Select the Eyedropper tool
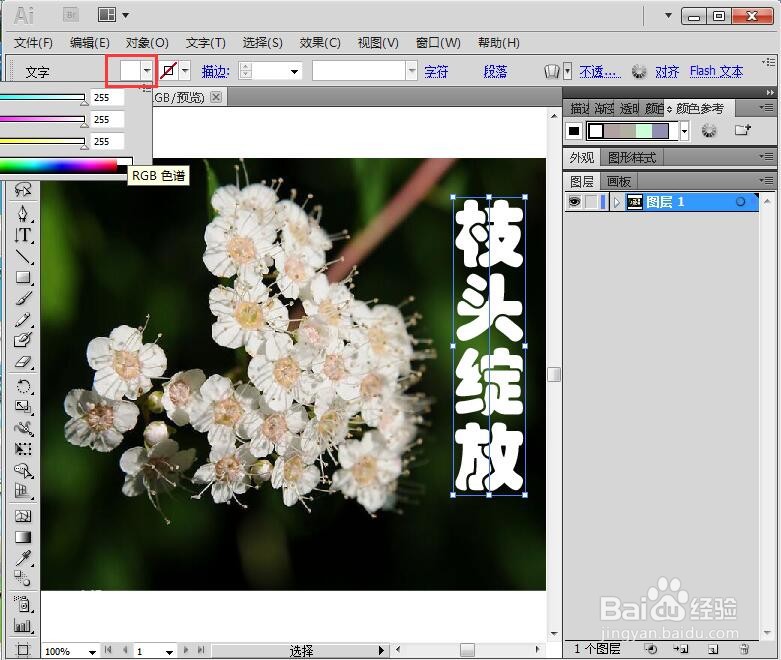Viewport: 781px width, 660px height. click(x=23, y=558)
